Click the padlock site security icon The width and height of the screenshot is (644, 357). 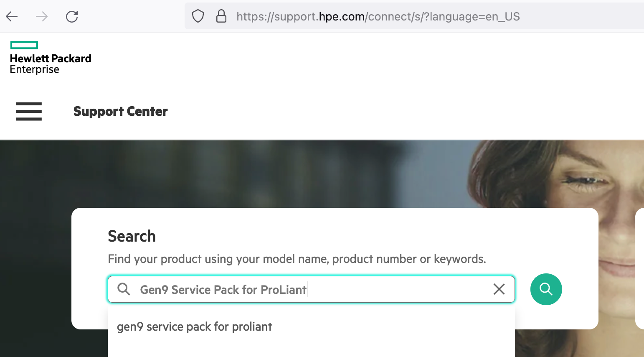[x=221, y=16]
